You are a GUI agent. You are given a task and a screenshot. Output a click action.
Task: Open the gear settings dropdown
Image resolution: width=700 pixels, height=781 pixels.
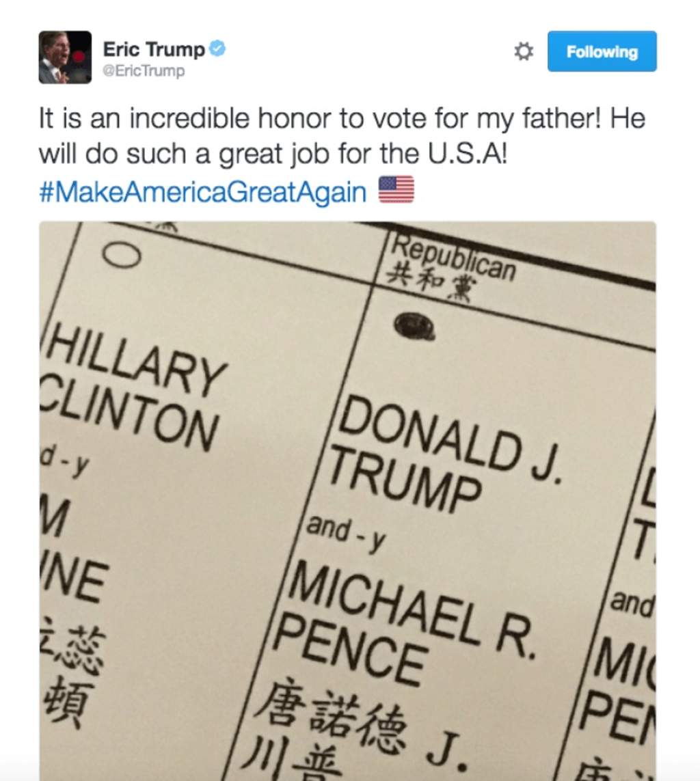524,52
